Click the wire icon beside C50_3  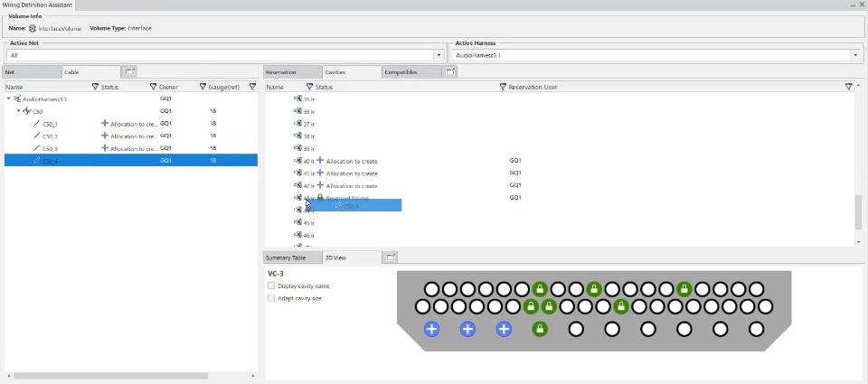36,148
